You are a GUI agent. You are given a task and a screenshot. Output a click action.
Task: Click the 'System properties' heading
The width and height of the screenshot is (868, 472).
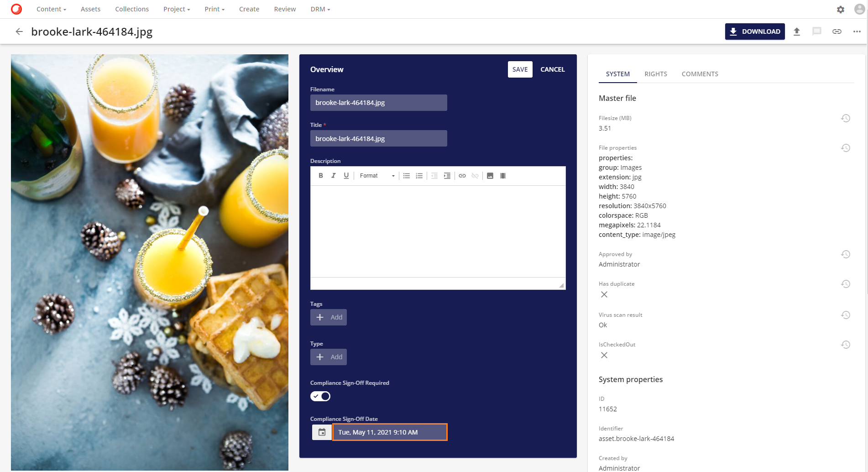pos(631,379)
